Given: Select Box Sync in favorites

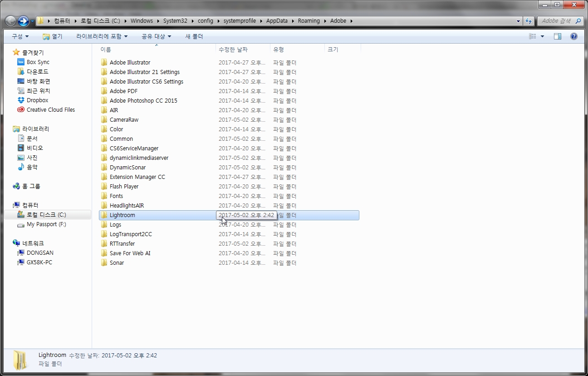Looking at the screenshot, I should click(x=38, y=62).
